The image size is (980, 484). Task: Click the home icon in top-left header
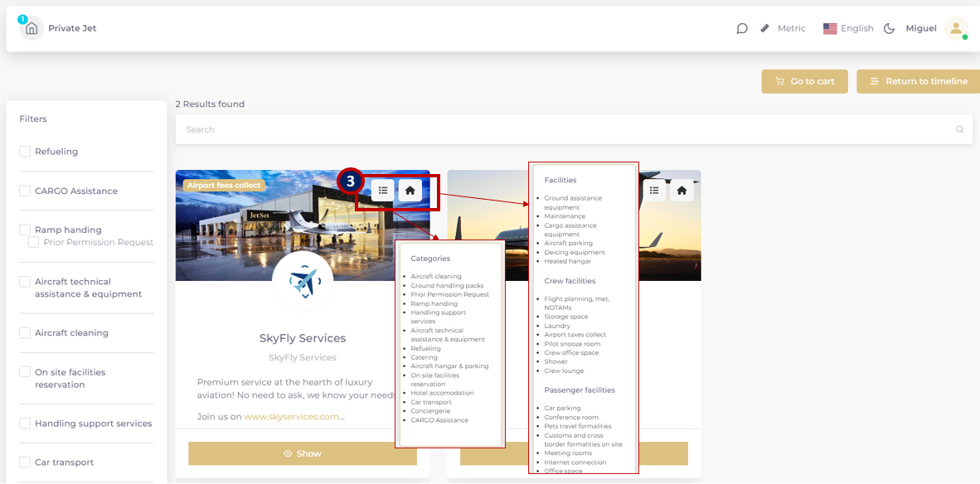(x=32, y=28)
